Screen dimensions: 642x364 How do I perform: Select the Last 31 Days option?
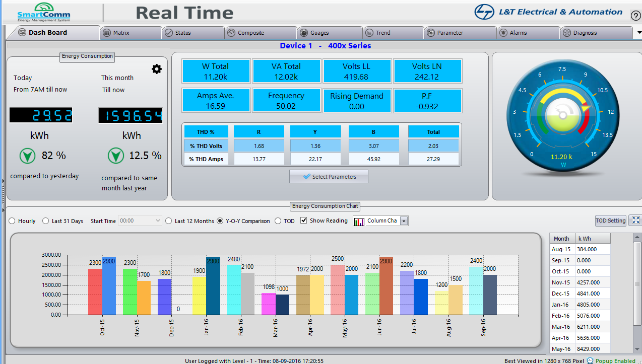point(46,221)
